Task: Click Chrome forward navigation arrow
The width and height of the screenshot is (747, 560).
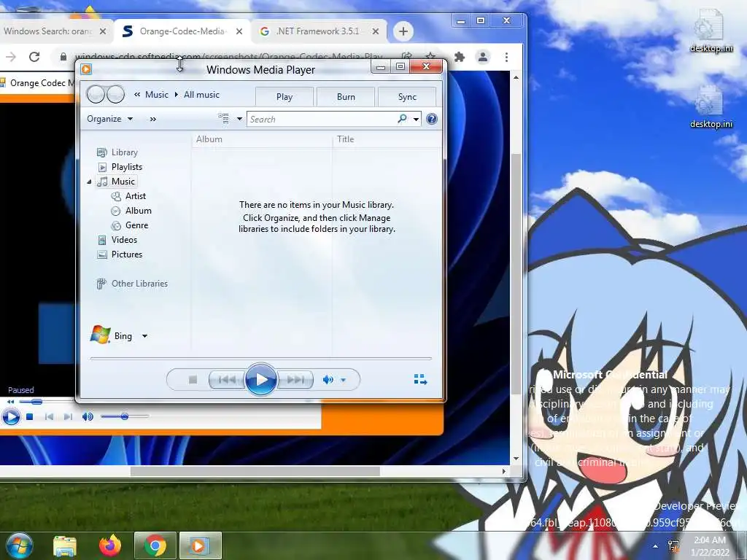Action: pos(10,57)
